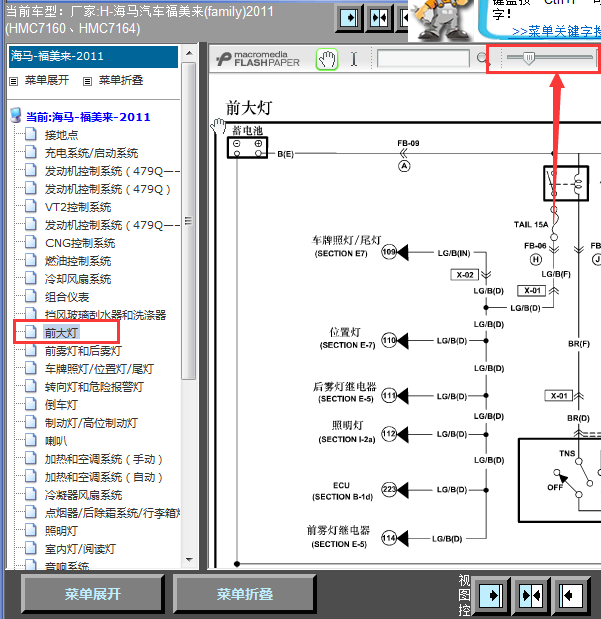Click the FB-09 connector label
The image size is (601, 619).
[408, 143]
